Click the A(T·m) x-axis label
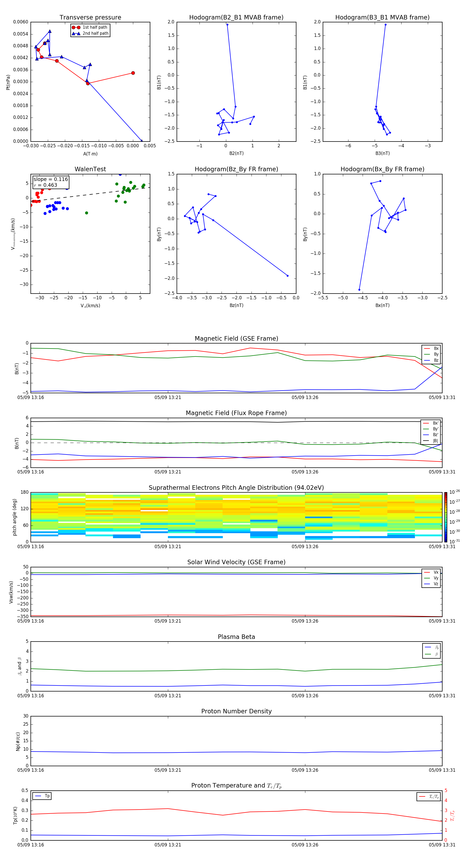Viewport: 473px width, 868px height. click(90, 154)
